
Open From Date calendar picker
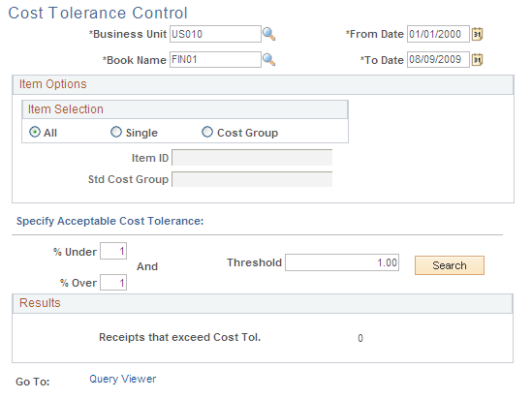pyautogui.click(x=478, y=34)
